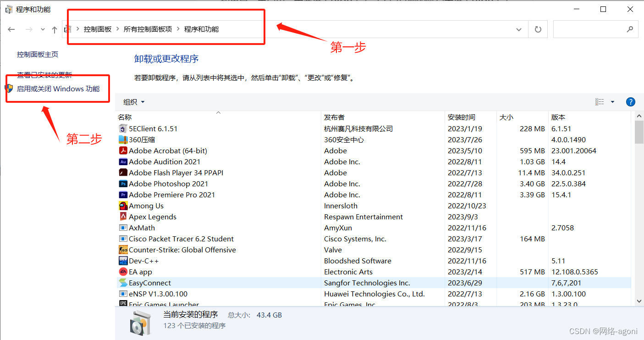Click publisher 杭州赛凡科技有限公司

[x=358, y=128]
